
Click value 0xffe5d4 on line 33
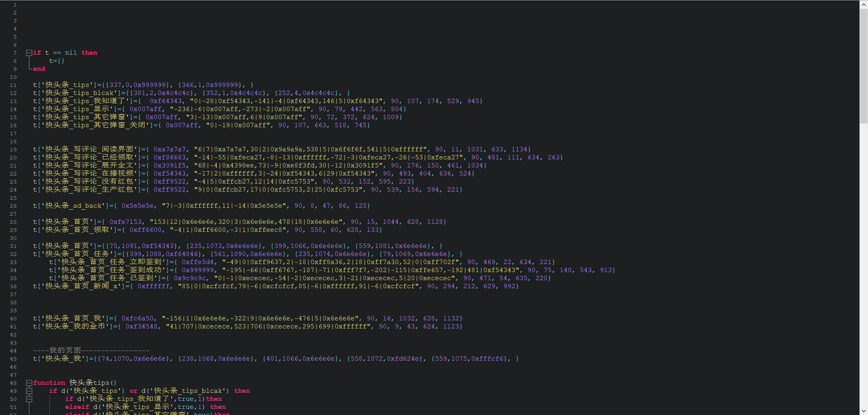(198, 262)
